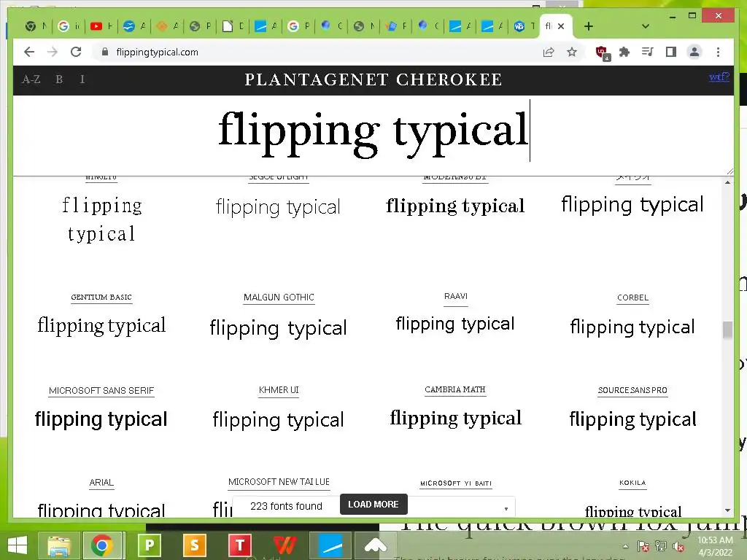Click the Chrome taskbar icon
The image size is (747, 560).
(102, 545)
